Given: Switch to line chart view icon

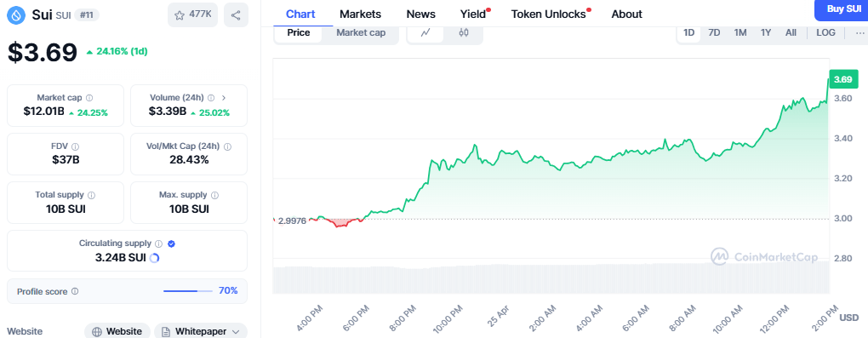Looking at the screenshot, I should coord(425,32).
